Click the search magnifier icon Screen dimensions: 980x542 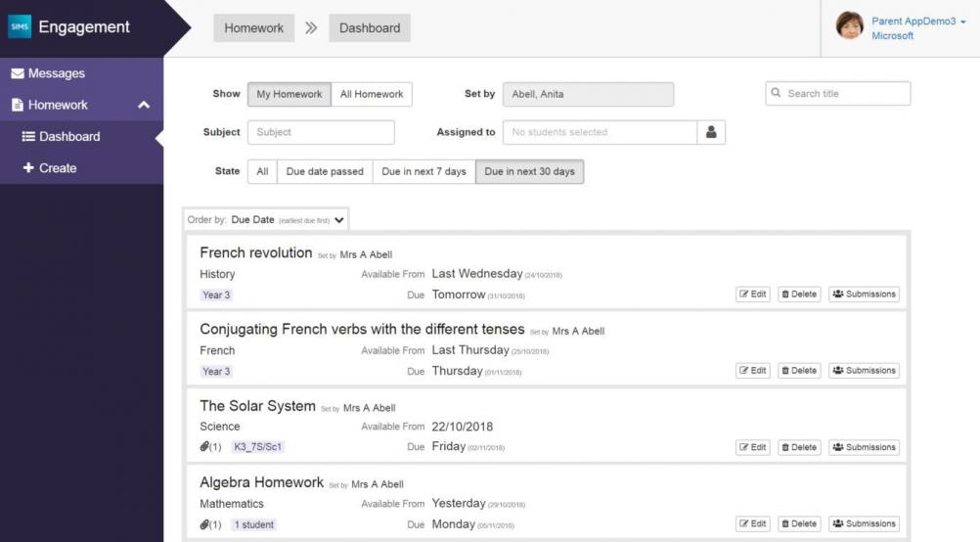(776, 93)
